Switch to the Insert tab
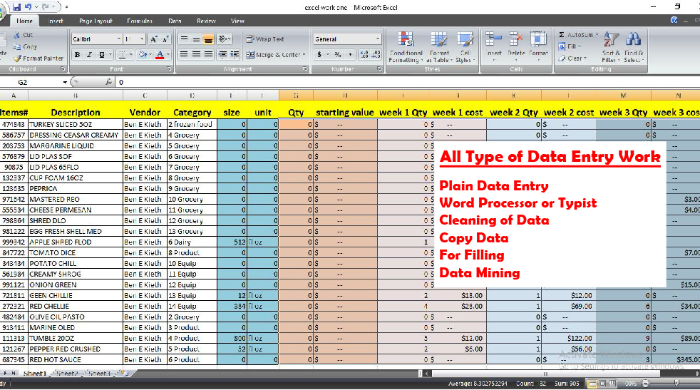Screen dimensions: 700x390 pyautogui.click(x=56, y=21)
